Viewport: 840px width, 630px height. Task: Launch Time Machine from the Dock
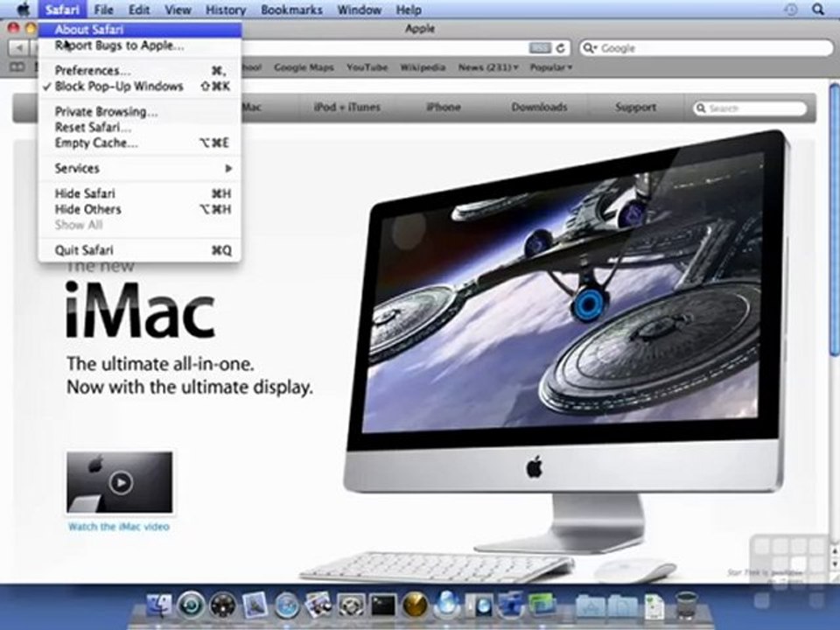click(x=192, y=605)
